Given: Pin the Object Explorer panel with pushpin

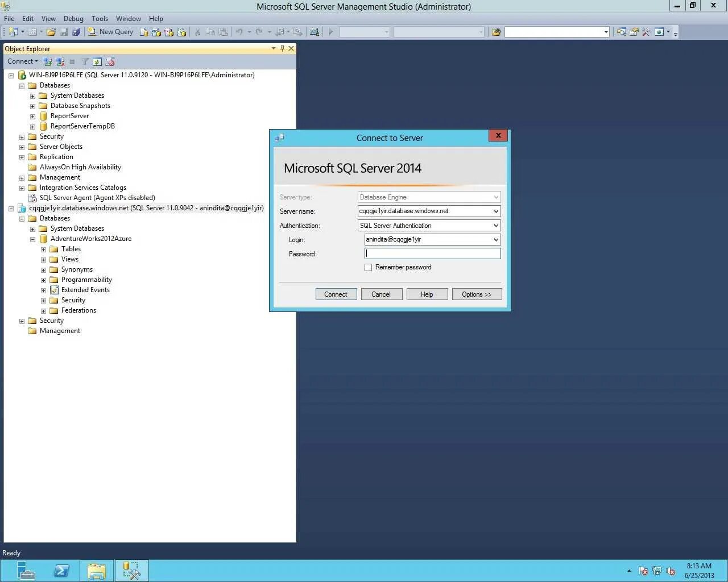Looking at the screenshot, I should point(282,49).
